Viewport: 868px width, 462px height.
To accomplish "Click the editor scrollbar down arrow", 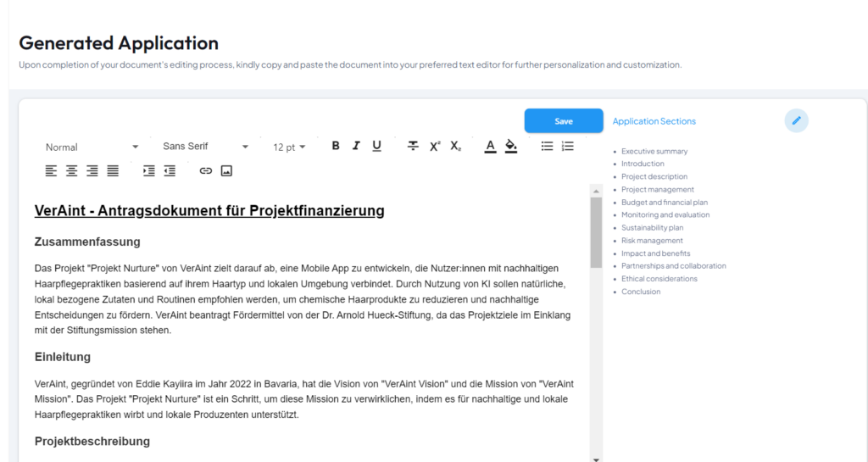I will [x=596, y=459].
